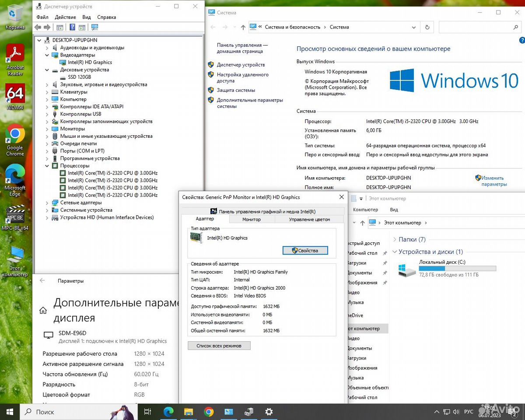Open Windows Start menu
This screenshot has height=420, width=525.
[10, 412]
